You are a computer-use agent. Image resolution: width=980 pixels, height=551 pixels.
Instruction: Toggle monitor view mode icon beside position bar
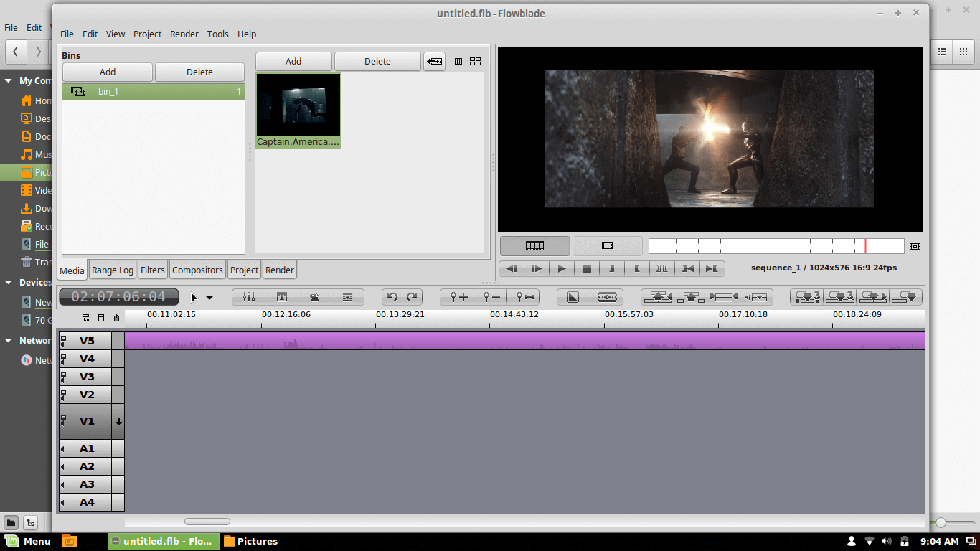point(915,246)
